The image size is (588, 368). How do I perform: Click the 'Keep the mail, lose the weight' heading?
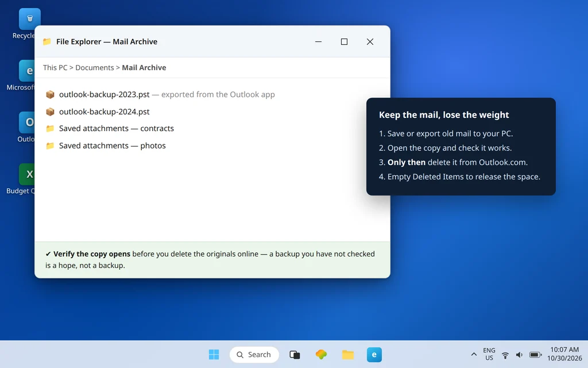pyautogui.click(x=444, y=115)
